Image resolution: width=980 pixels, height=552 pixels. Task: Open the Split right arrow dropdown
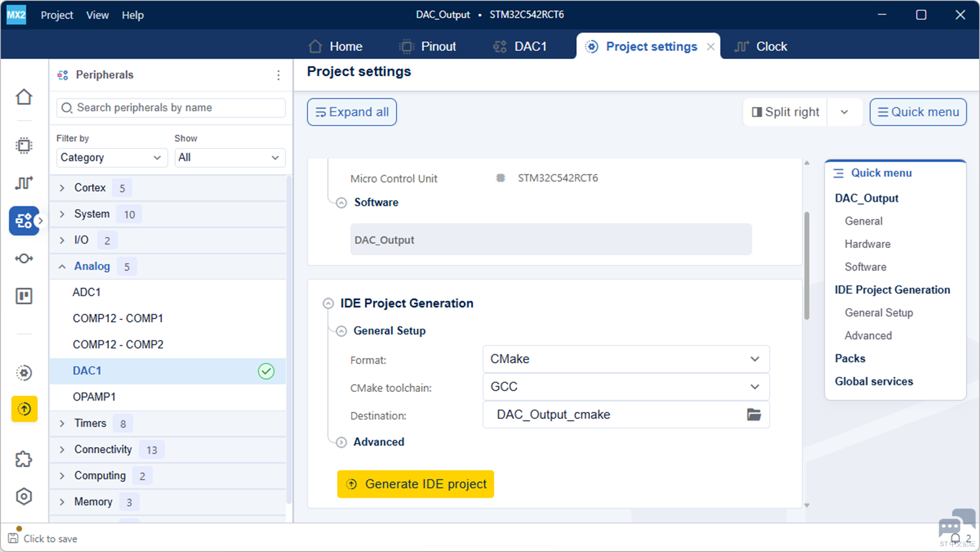[x=845, y=112]
